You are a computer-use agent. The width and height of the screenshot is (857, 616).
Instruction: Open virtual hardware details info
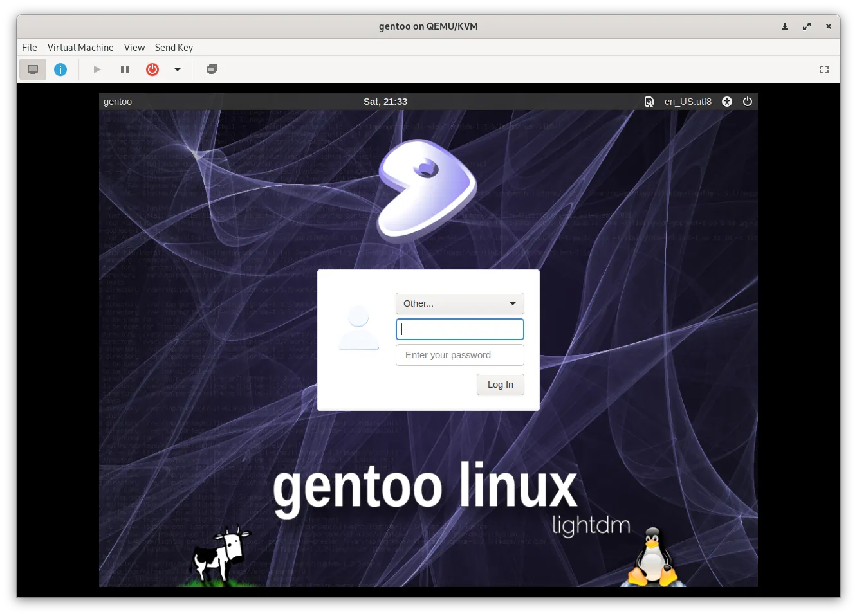(60, 69)
